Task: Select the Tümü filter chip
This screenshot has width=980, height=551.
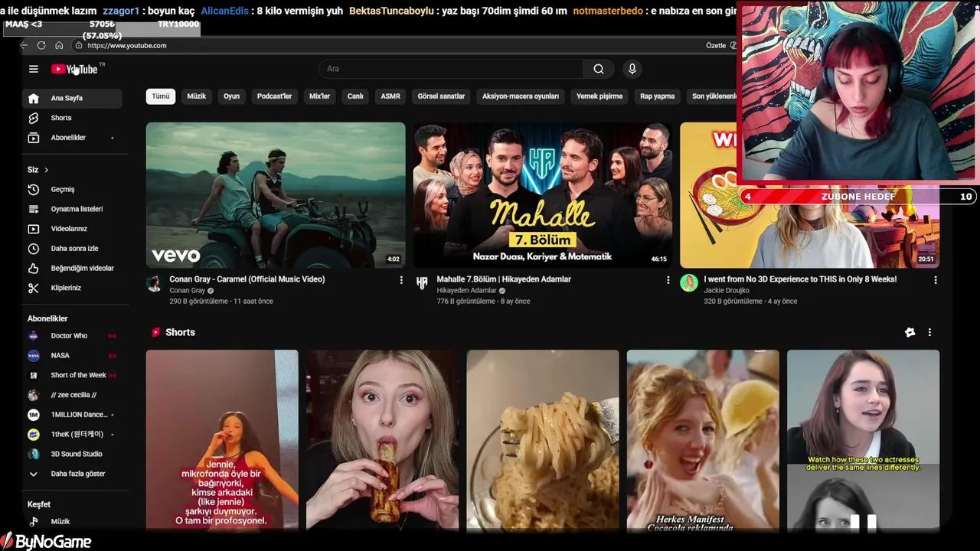Action: click(161, 96)
